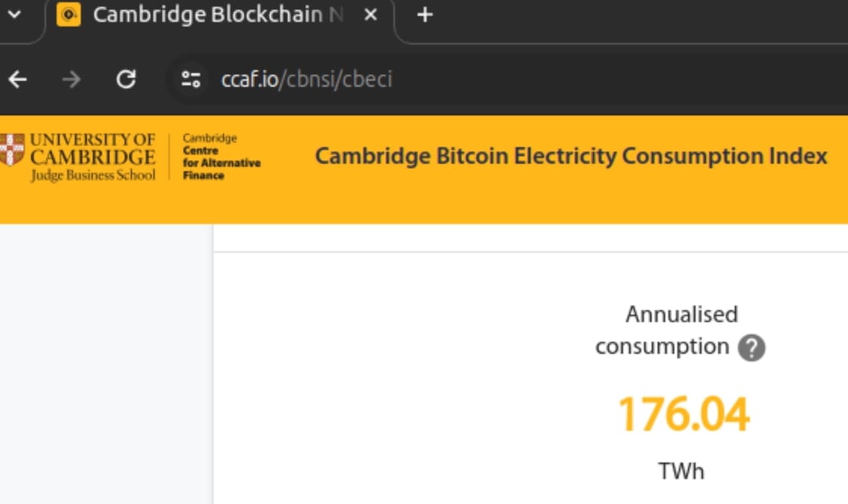Screen dimensions: 848x504
Task: Go forward to the next page
Action: pos(72,79)
